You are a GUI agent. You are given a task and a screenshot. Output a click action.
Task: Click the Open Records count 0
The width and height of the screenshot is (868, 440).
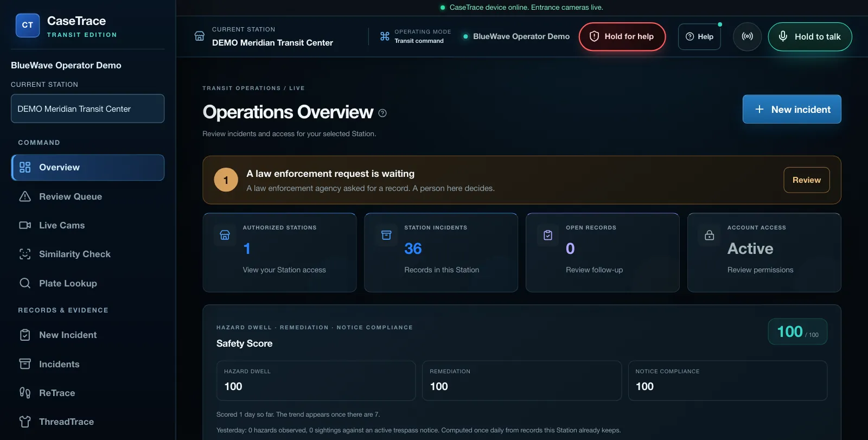(570, 248)
